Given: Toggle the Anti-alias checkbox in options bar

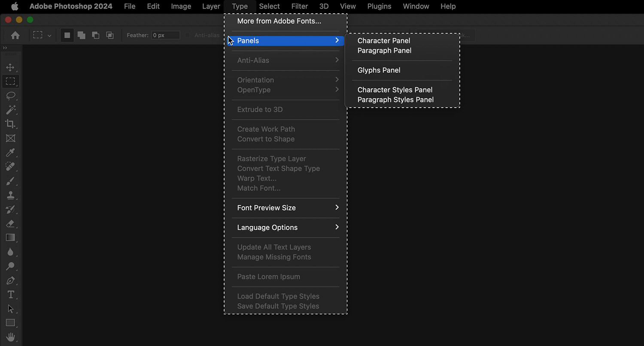Looking at the screenshot, I should point(187,35).
